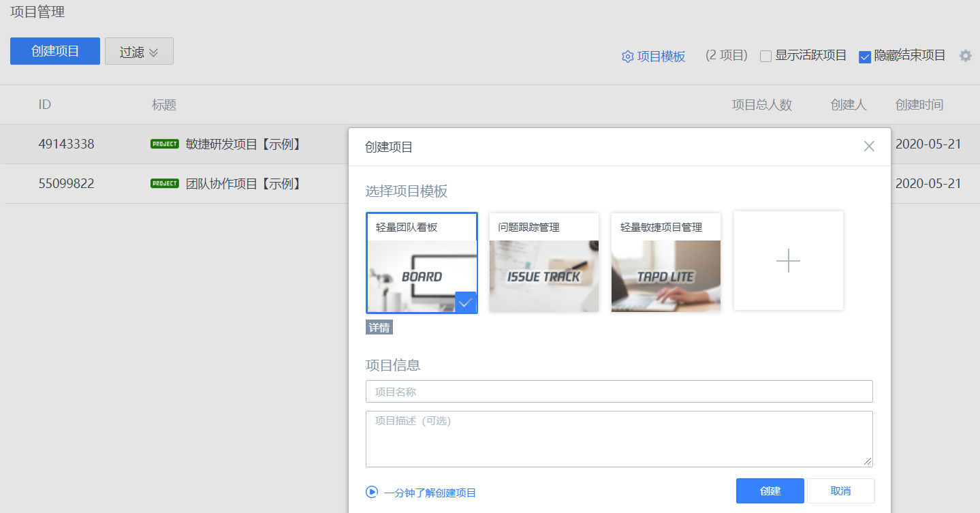This screenshot has width=980, height=513.
Task: Focus the 项目名称 input field
Action: [618, 392]
